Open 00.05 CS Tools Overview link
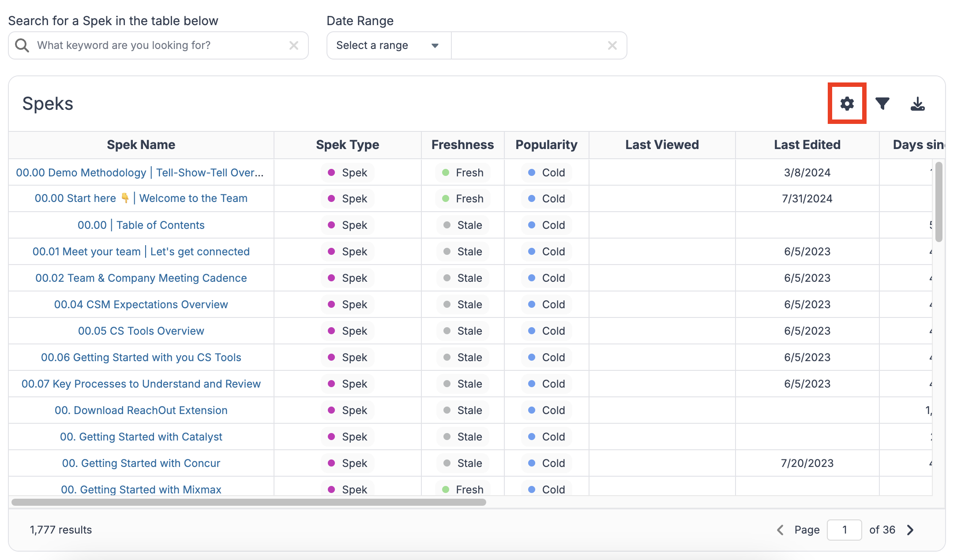The height and width of the screenshot is (560, 961). pyautogui.click(x=141, y=331)
